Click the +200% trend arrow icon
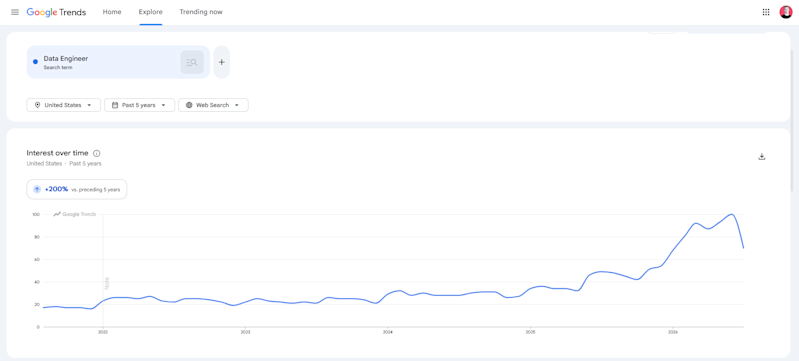The image size is (799, 361). [37, 189]
